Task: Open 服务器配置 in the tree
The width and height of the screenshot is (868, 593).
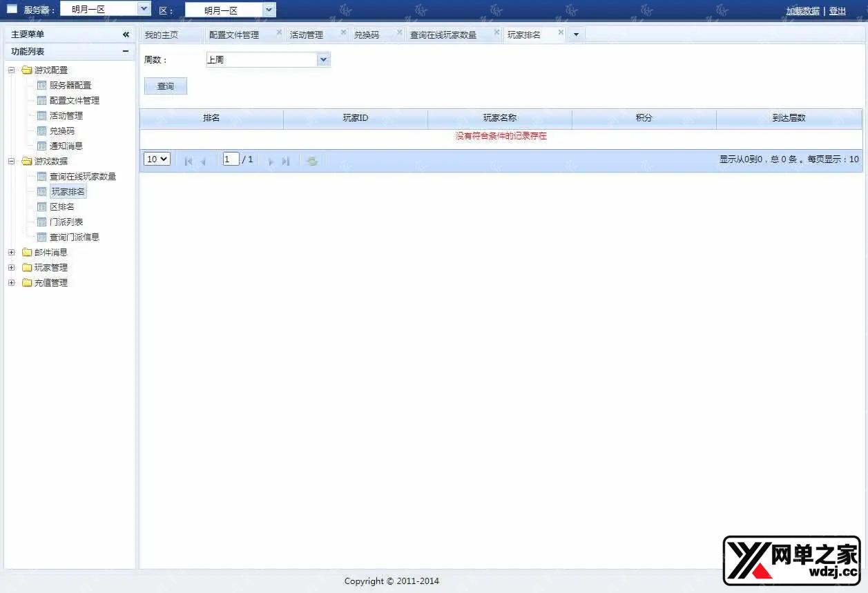Action: (70, 85)
